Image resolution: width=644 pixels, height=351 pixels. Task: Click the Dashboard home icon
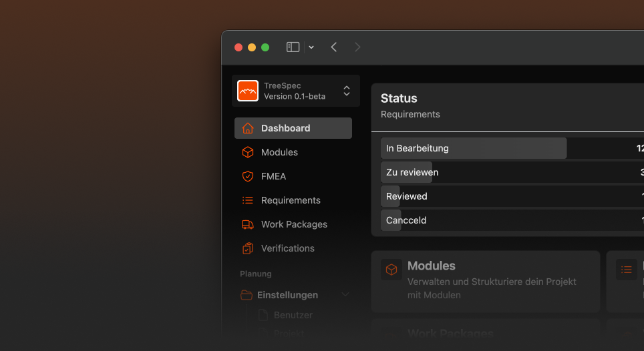coord(248,128)
